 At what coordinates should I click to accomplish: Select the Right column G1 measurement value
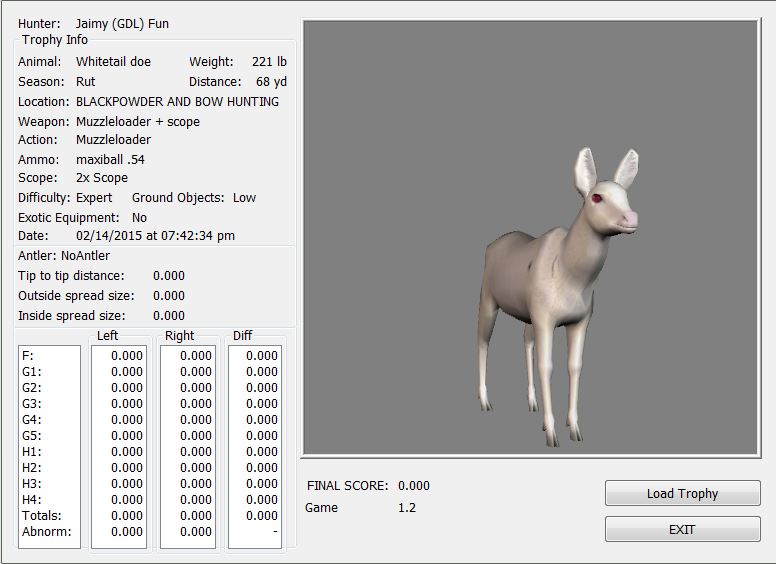[x=196, y=371]
